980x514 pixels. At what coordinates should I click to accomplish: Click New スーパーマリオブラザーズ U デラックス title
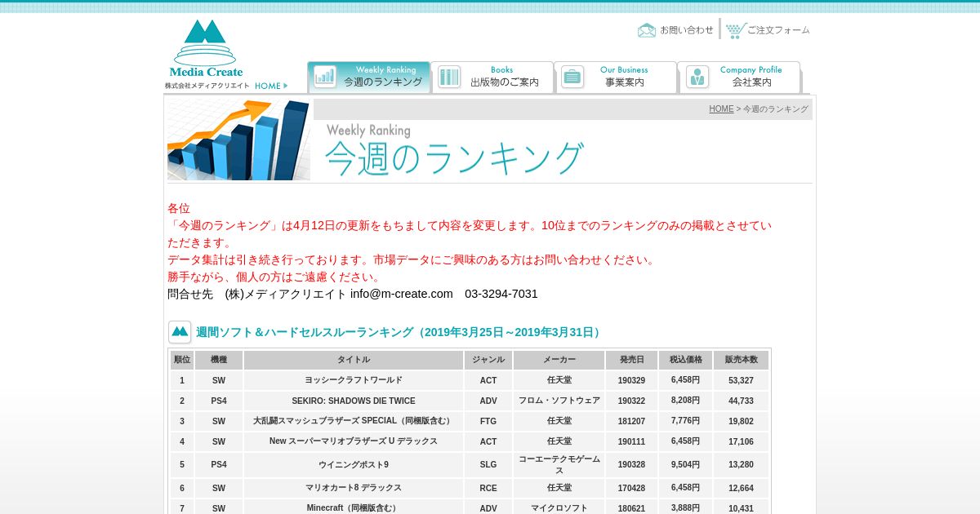click(354, 441)
